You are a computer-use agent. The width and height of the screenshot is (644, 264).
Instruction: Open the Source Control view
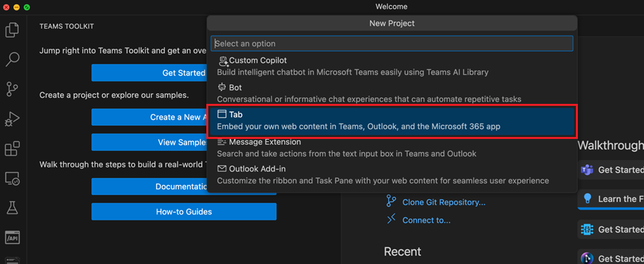click(12, 89)
